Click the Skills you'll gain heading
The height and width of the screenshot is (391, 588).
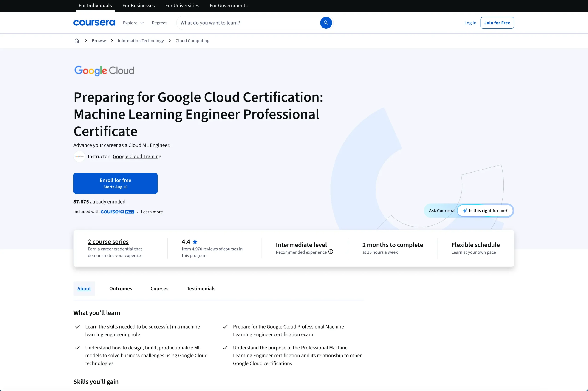coord(96,382)
